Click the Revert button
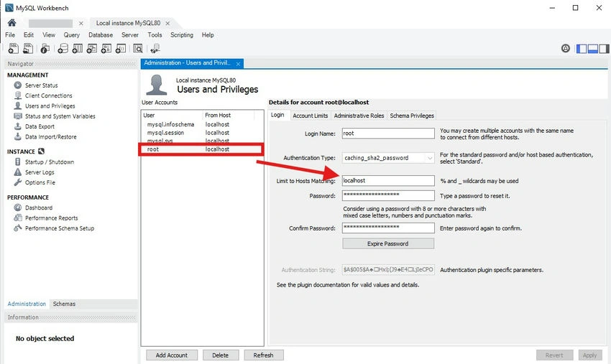This screenshot has height=364, width=611. tap(554, 355)
